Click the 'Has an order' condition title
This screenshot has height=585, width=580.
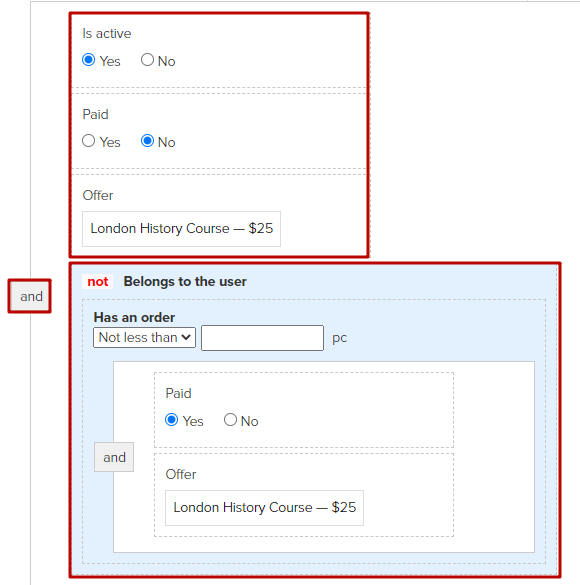tap(134, 317)
